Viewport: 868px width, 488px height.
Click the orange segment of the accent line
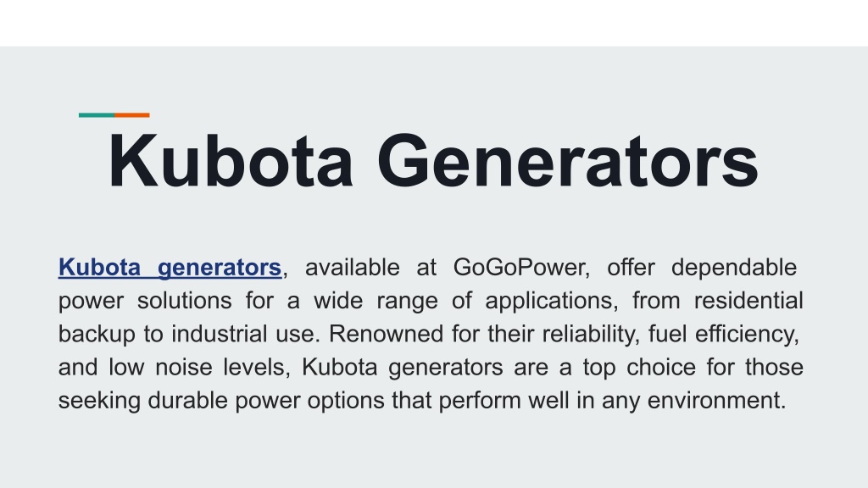coord(131,115)
